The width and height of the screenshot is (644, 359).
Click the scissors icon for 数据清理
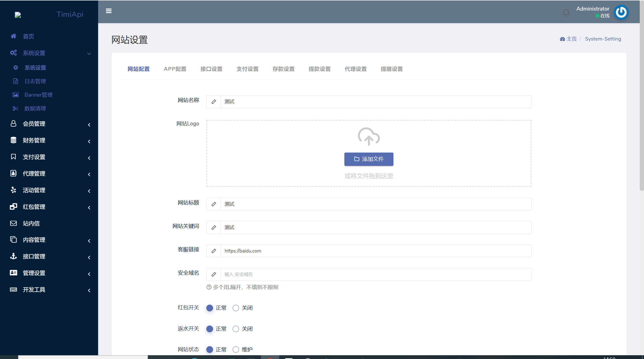(15, 109)
